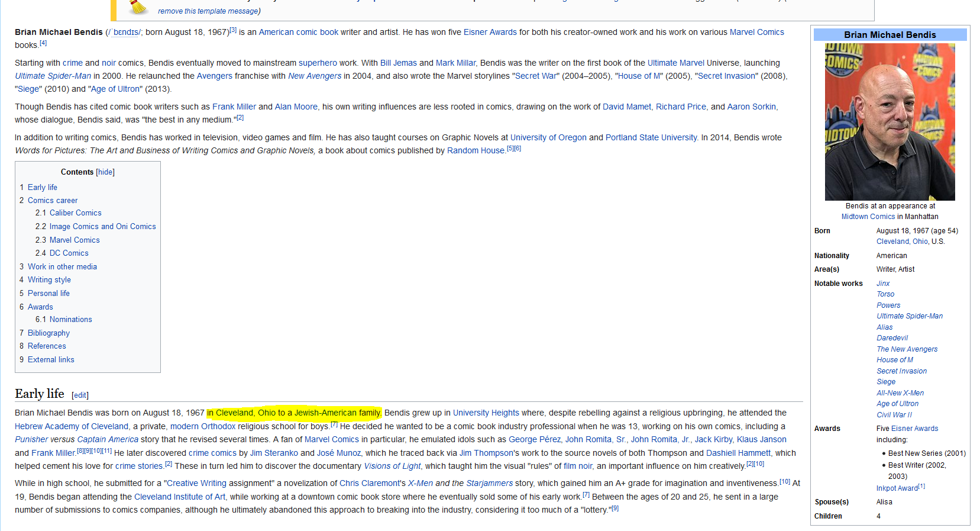Image resolution: width=980 pixels, height=531 pixels.
Task: Open Ultimate Marvel link
Action: pyautogui.click(x=676, y=63)
